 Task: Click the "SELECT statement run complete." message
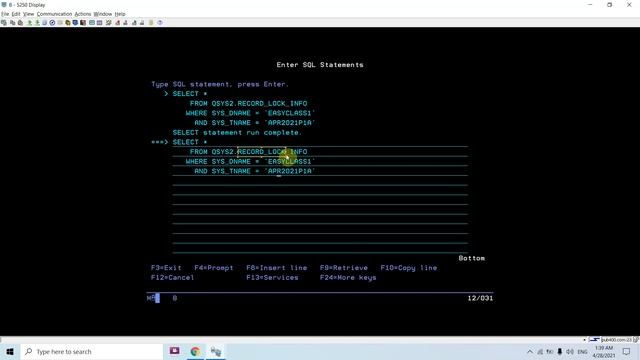point(237,132)
